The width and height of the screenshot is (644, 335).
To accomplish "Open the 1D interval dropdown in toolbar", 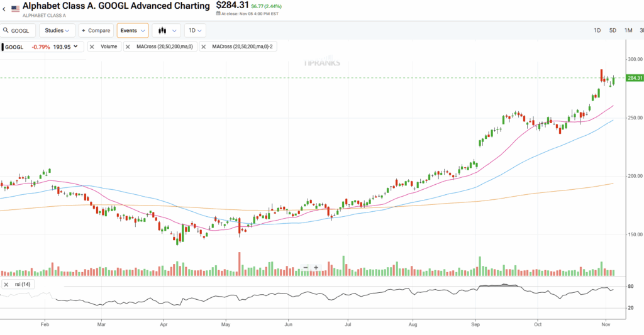I will click(x=195, y=30).
